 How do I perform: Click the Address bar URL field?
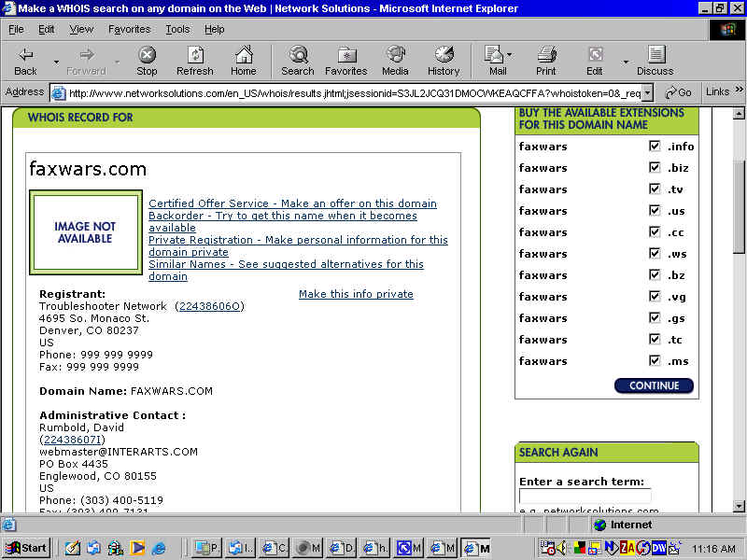[x=354, y=93]
